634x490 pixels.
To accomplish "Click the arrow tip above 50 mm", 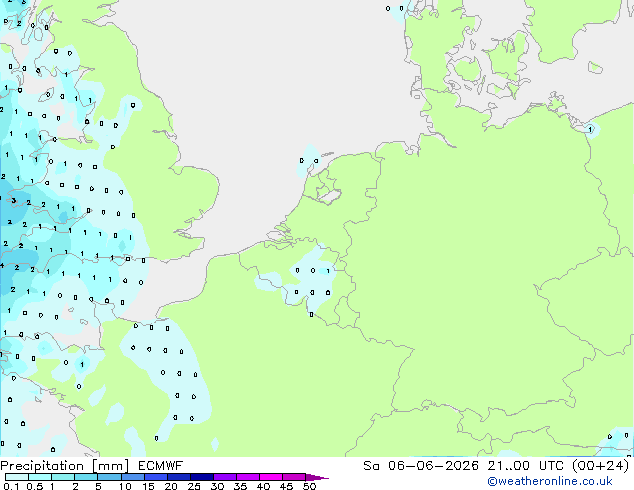I will (317, 477).
